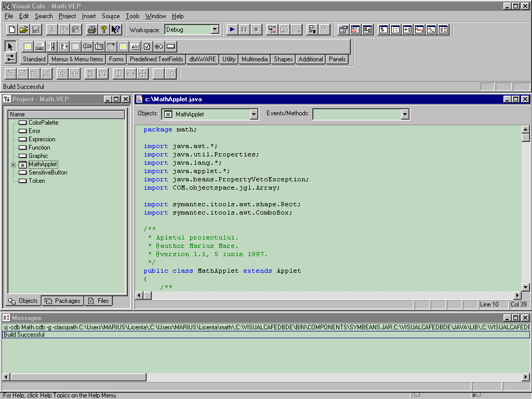
Task: Click the Print toolbar icon
Action: (91, 30)
